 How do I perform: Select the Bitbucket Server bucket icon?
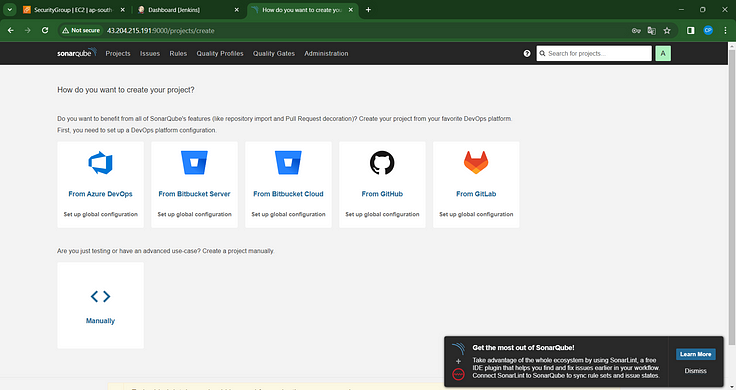194,162
